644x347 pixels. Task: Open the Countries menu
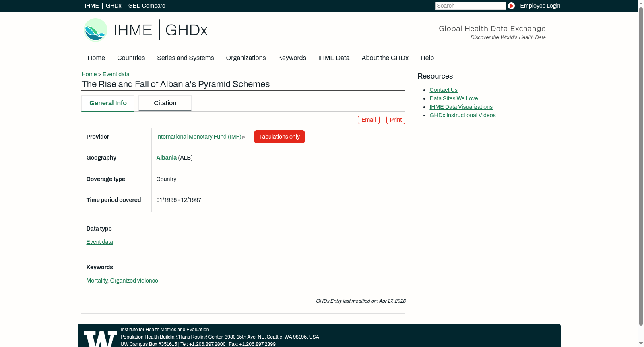tap(131, 58)
